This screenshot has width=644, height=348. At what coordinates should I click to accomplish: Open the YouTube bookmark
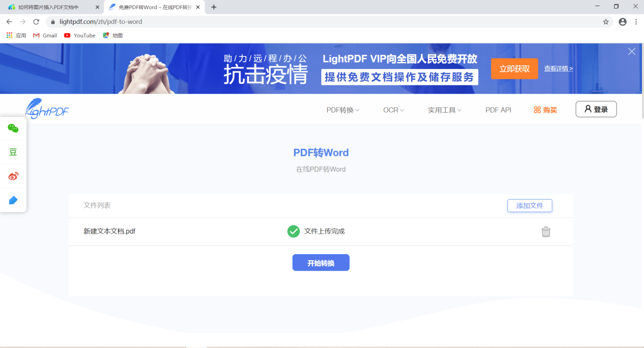[x=80, y=36]
